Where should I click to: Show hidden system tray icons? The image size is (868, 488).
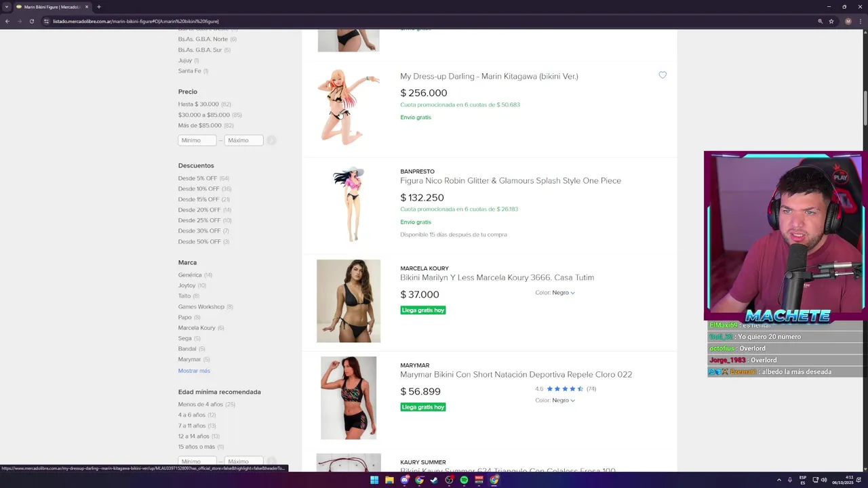coord(779,480)
